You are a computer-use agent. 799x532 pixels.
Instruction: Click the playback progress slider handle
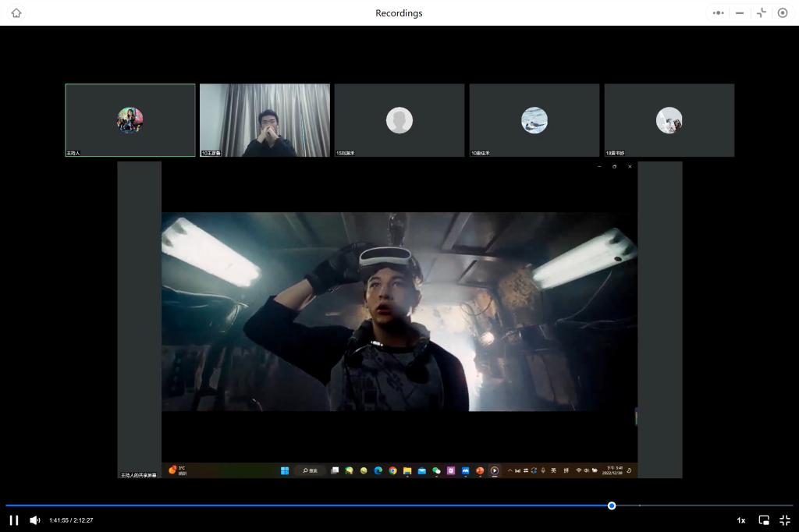(612, 505)
